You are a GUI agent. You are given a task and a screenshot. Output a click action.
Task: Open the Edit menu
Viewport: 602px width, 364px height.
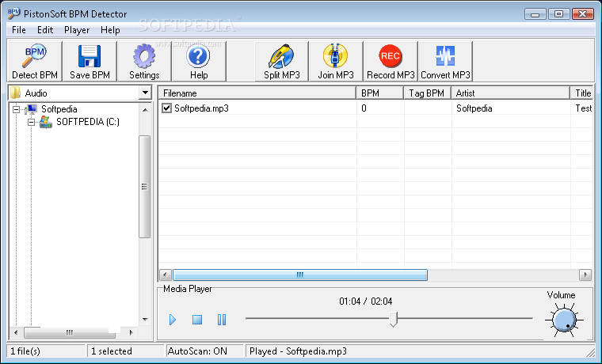45,30
